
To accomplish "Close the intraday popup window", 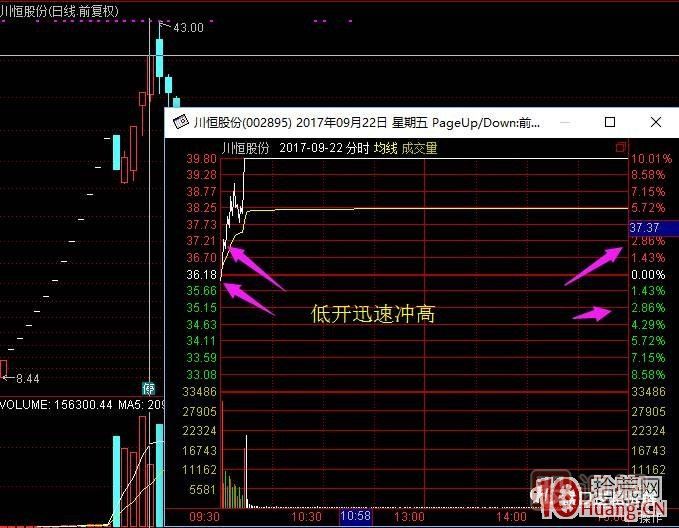I will (655, 122).
